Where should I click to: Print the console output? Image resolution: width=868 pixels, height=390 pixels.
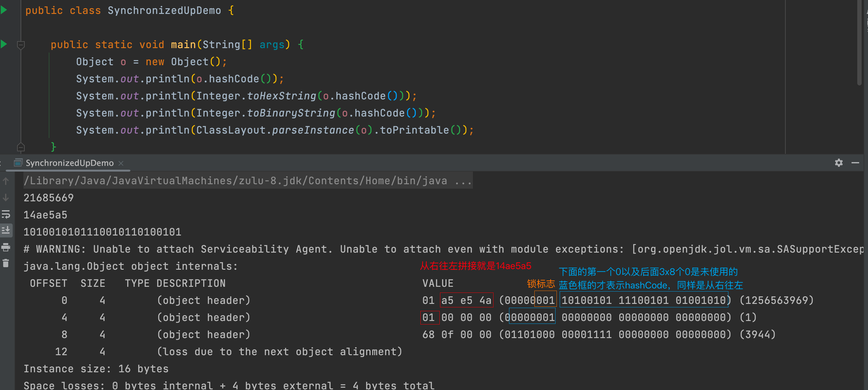[6, 247]
